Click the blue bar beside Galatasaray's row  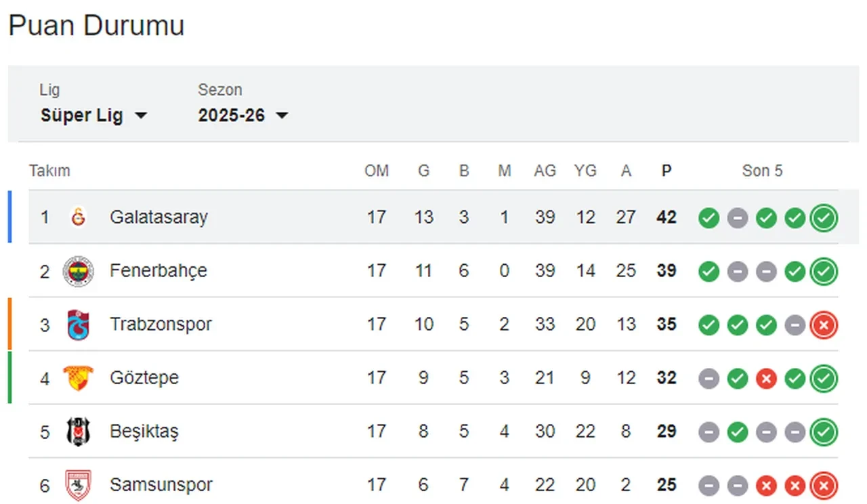click(x=9, y=217)
